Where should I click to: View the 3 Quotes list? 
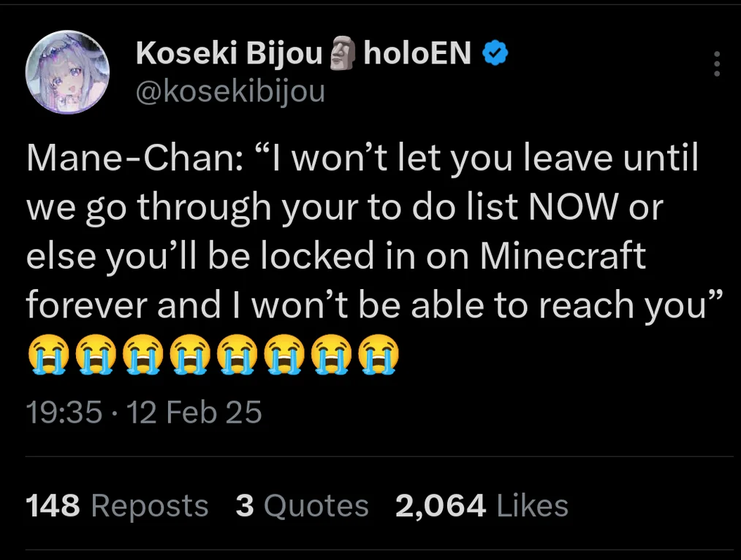(302, 506)
